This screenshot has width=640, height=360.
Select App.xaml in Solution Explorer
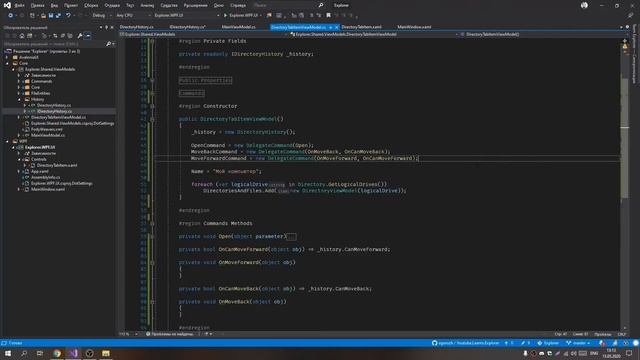pos(40,171)
